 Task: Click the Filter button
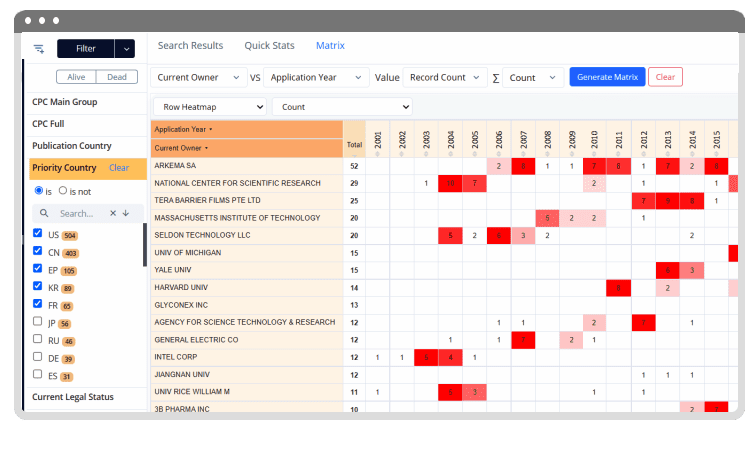pos(86,49)
